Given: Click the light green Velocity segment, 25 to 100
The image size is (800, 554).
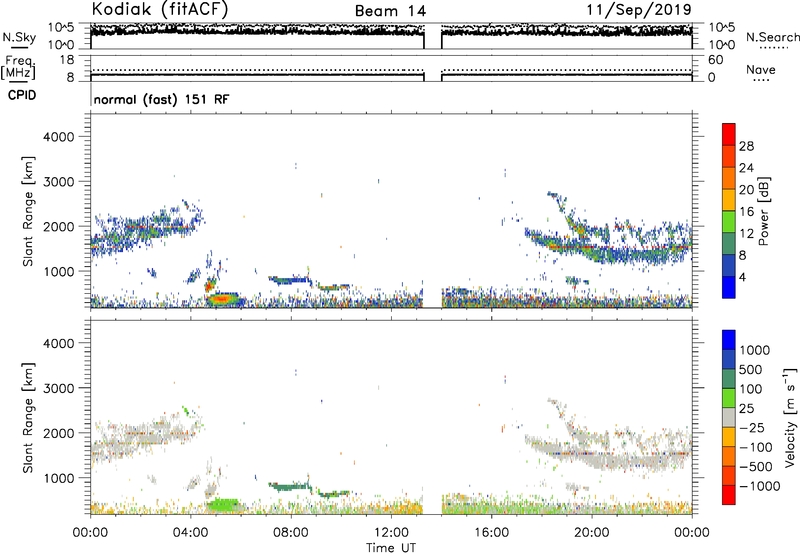Looking at the screenshot, I should 729,398.
